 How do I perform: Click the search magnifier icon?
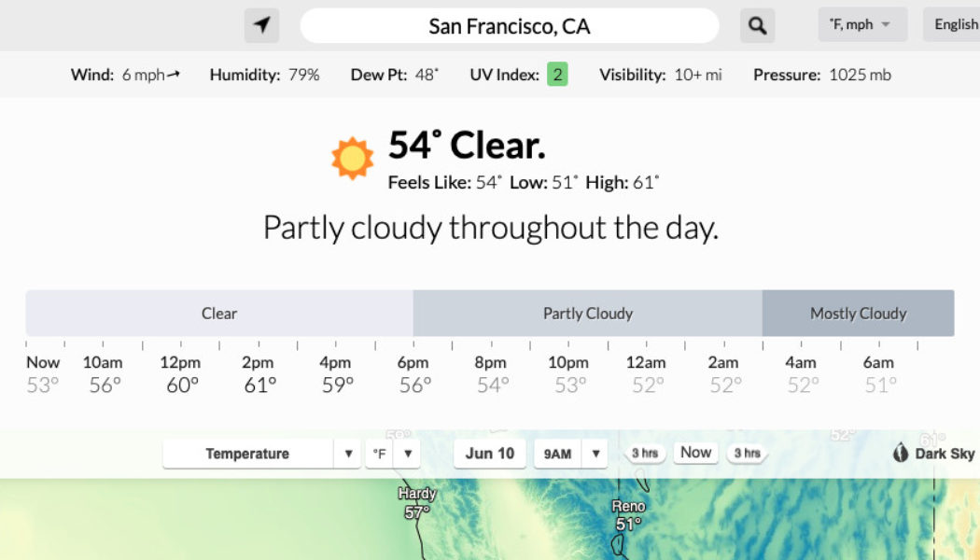pyautogui.click(x=757, y=25)
